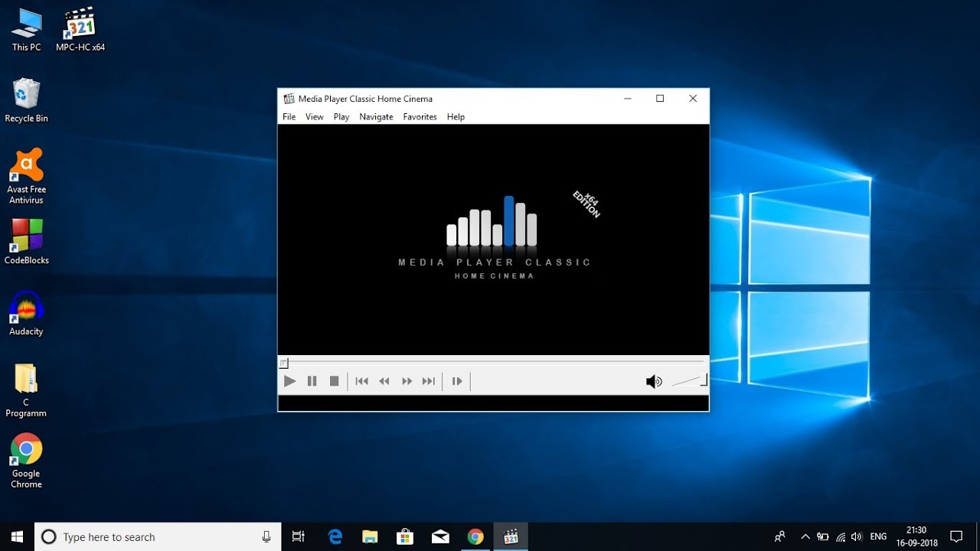Select Avast Free Antivirus desktop shortcut
The width and height of the screenshot is (980, 551).
(27, 177)
